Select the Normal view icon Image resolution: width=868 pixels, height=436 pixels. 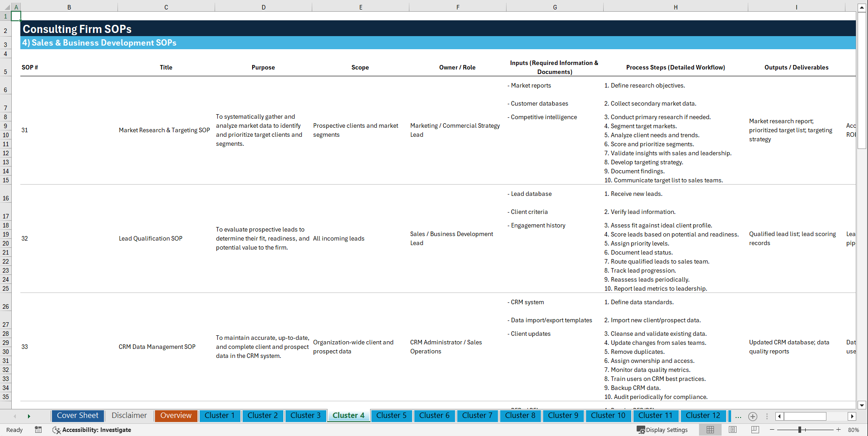point(710,430)
